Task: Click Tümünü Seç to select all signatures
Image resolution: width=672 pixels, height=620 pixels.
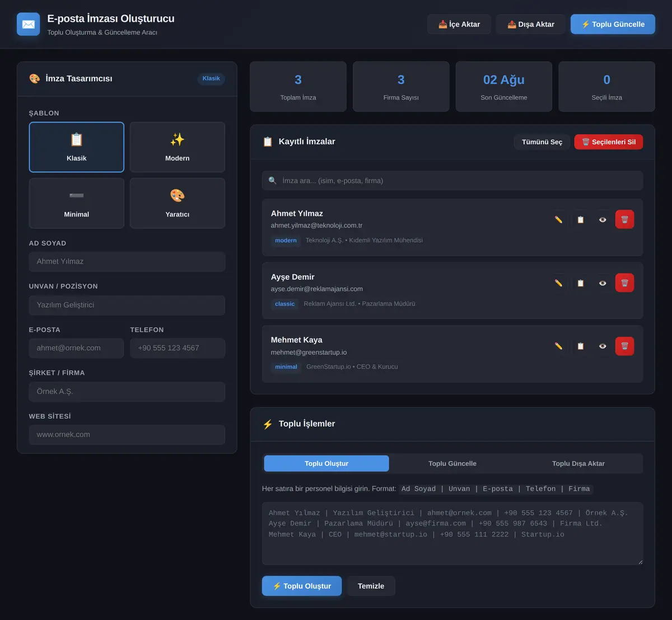Action: tap(542, 142)
